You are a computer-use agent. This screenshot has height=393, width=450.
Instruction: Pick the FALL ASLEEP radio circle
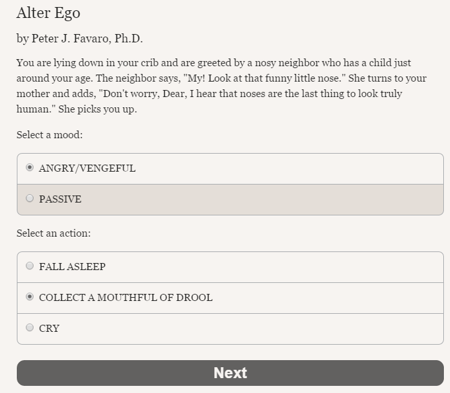point(30,266)
